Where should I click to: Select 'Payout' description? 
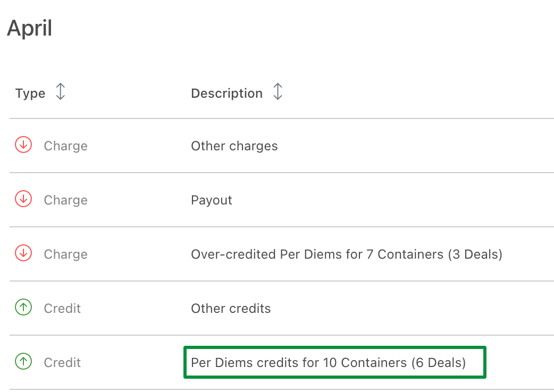(211, 200)
